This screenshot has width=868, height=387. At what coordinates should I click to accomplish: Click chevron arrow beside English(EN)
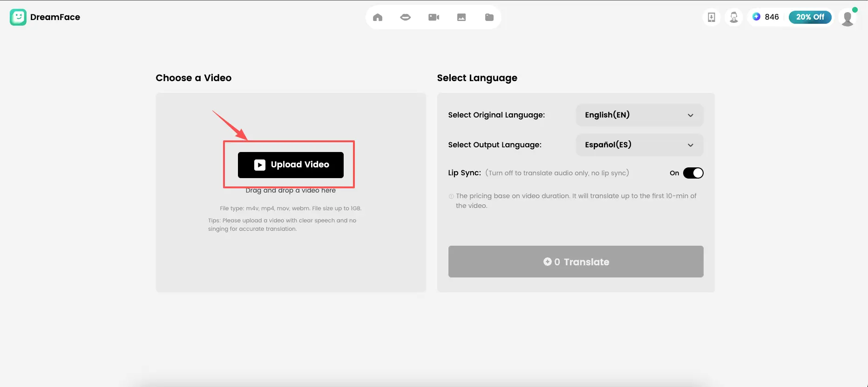pos(691,116)
